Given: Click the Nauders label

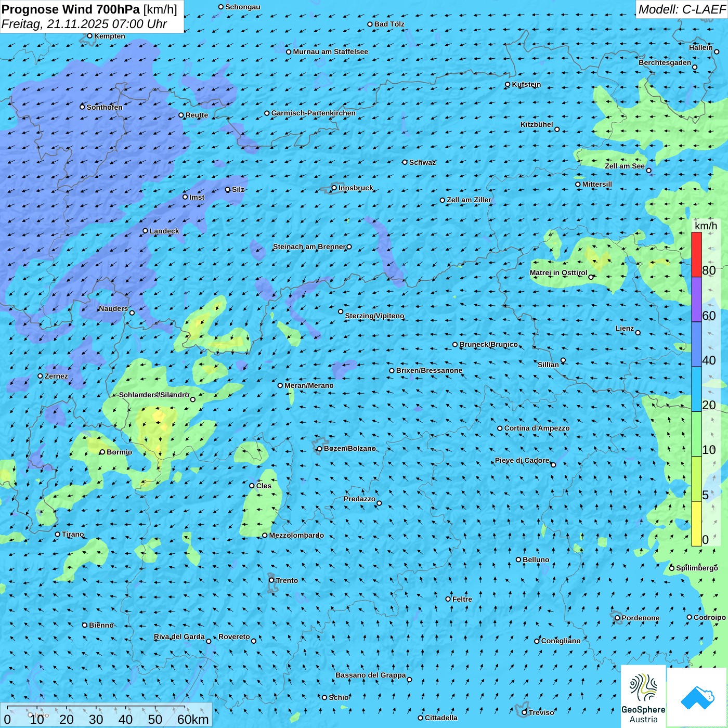Looking at the screenshot, I should (x=113, y=308).
